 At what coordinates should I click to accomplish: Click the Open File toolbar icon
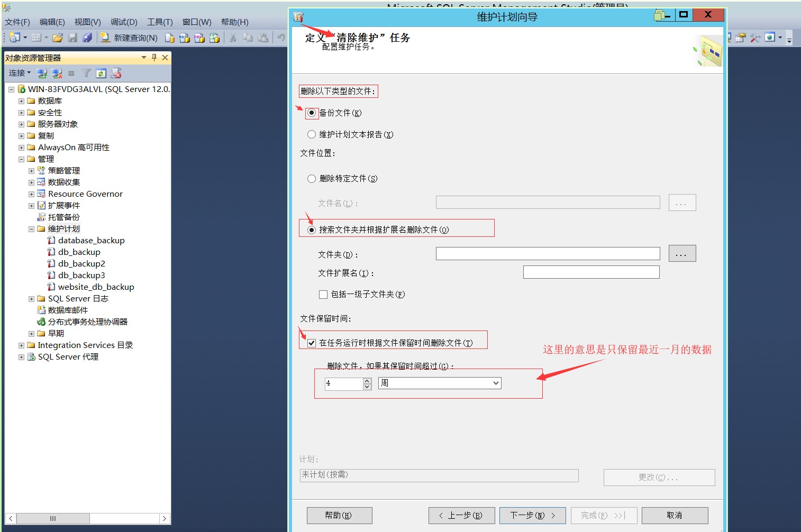click(x=58, y=38)
